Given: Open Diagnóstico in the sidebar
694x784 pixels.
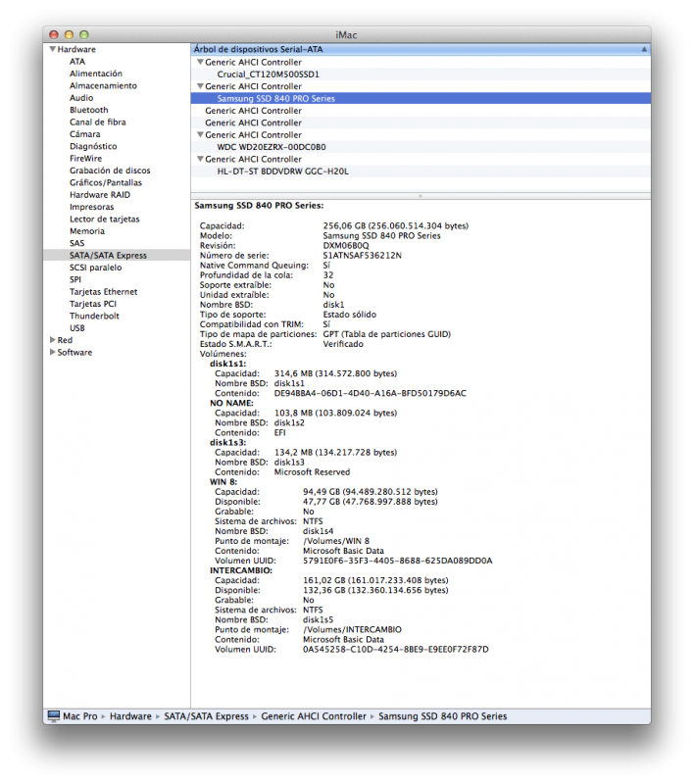Looking at the screenshot, I should pos(93,146).
